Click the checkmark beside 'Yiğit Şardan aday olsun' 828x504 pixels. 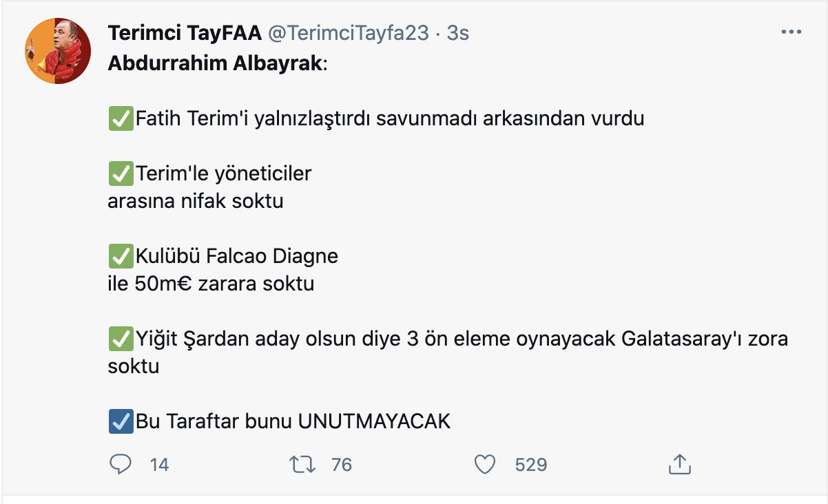pos(121,338)
